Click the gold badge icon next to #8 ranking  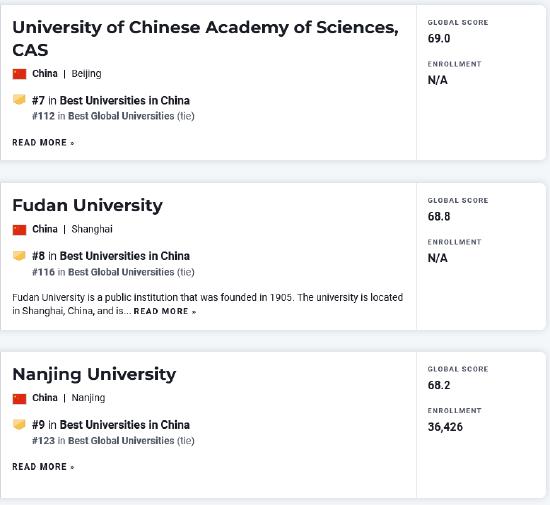point(19,255)
